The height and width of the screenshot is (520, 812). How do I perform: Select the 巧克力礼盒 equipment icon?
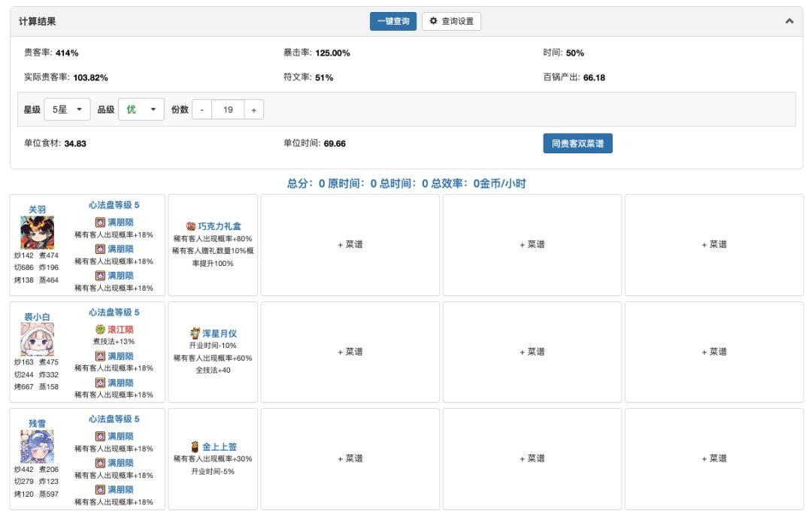click(x=191, y=226)
